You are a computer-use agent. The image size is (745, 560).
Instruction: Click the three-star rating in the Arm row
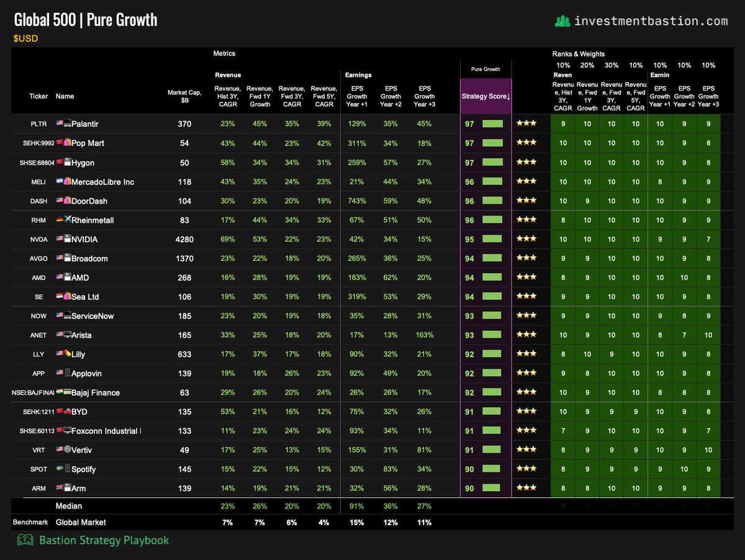coord(526,489)
